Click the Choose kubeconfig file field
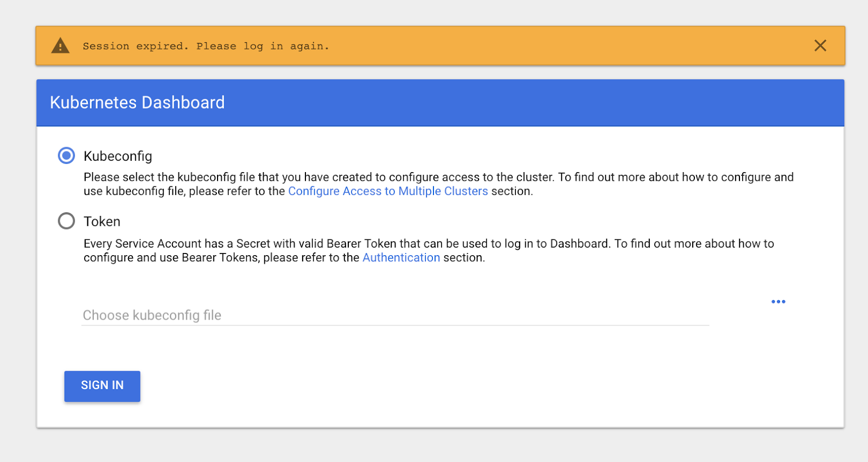Image resolution: width=868 pixels, height=462 pixels. (395, 315)
